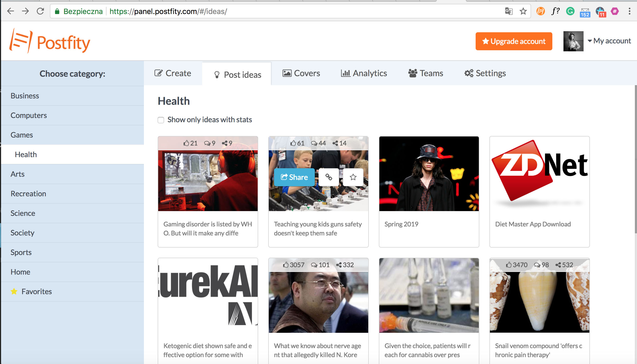Click the Postfity logo

[x=50, y=41]
